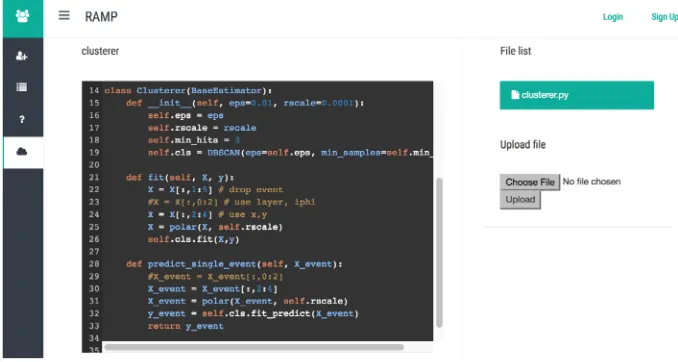Viewport: 678px width, 362px height.
Task: Select the cloud sidebar icon
Action: [22, 151]
